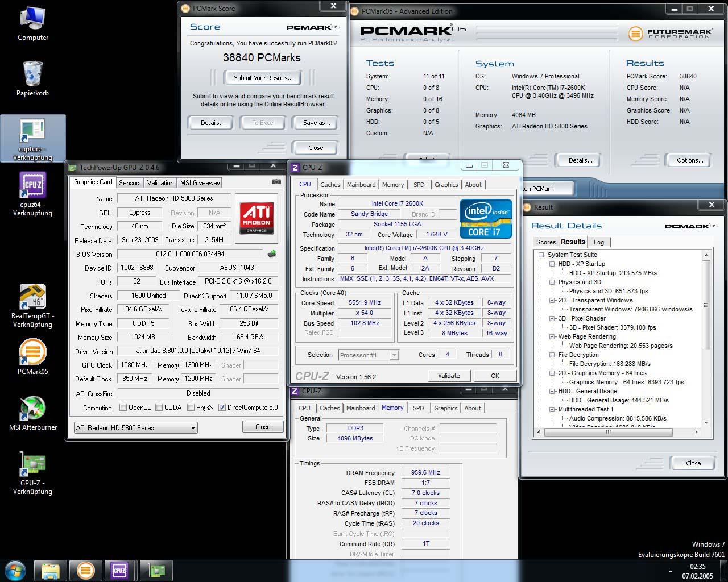Click the GPU-Z screenshot camera icon
Viewport: 728px width, 582px height.
(276, 182)
